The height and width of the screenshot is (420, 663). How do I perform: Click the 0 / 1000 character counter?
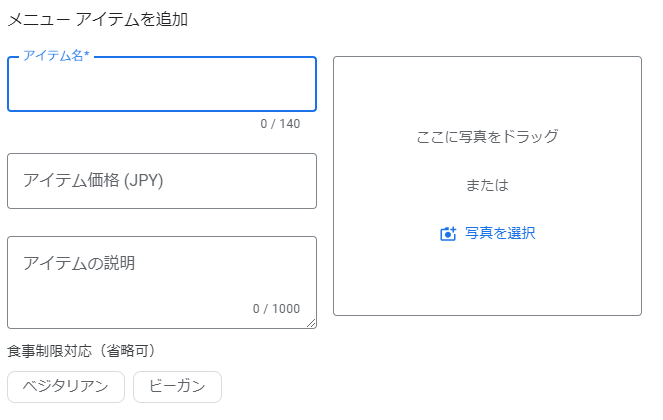click(x=276, y=309)
